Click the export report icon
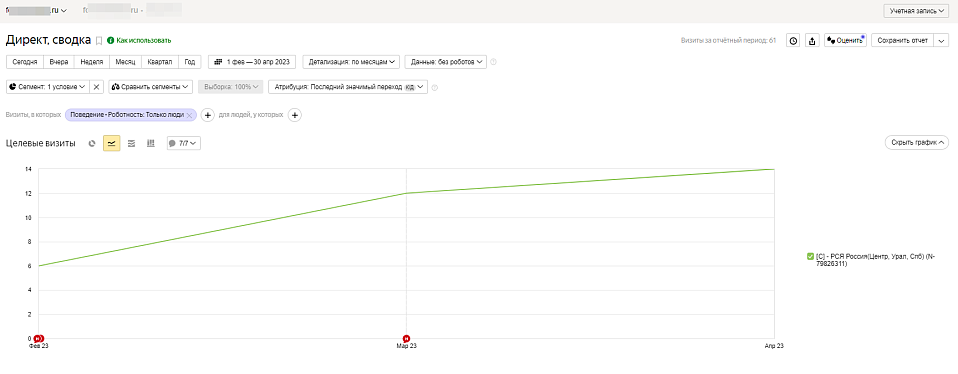Viewport: 958px width, 374px height. (812, 41)
